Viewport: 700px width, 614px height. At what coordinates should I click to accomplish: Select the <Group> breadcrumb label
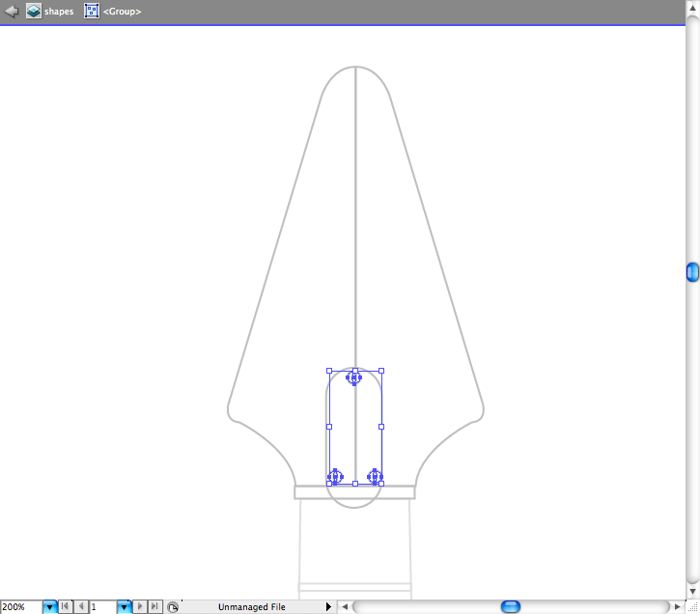pos(122,12)
